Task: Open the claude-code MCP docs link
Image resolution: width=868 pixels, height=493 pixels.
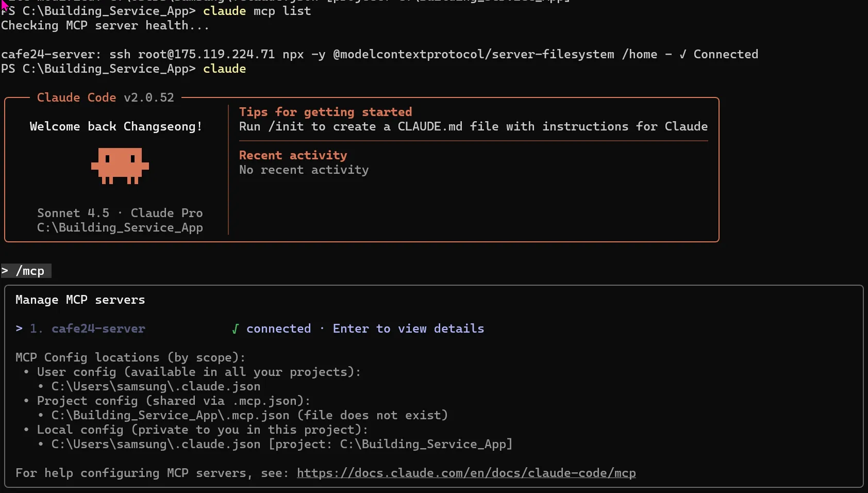Action: coord(466,473)
